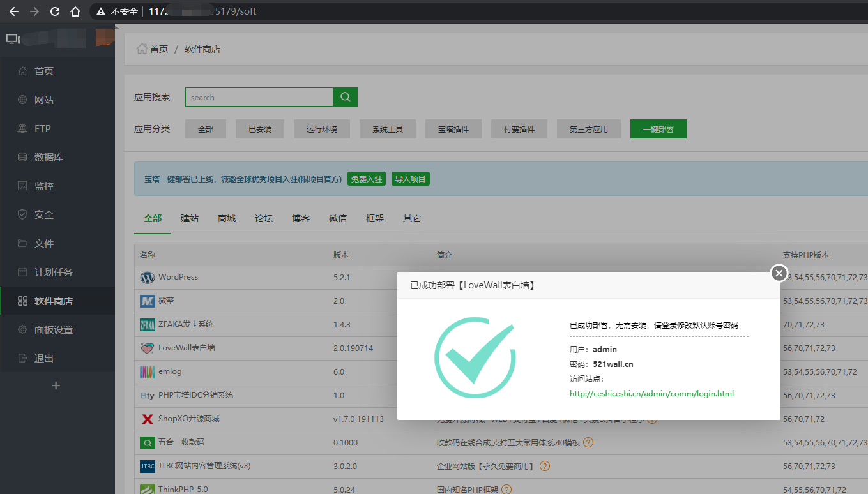Switch to the 其它 tab

(x=412, y=218)
